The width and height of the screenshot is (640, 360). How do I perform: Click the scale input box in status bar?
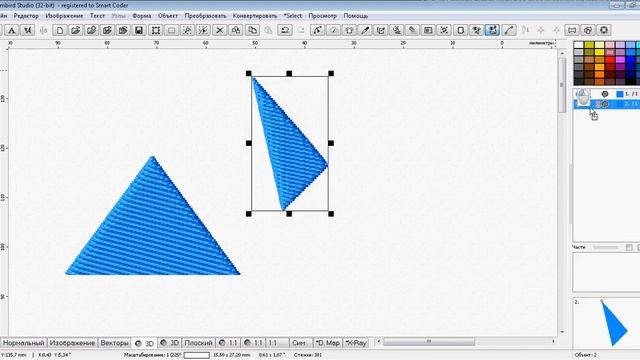click(197, 355)
